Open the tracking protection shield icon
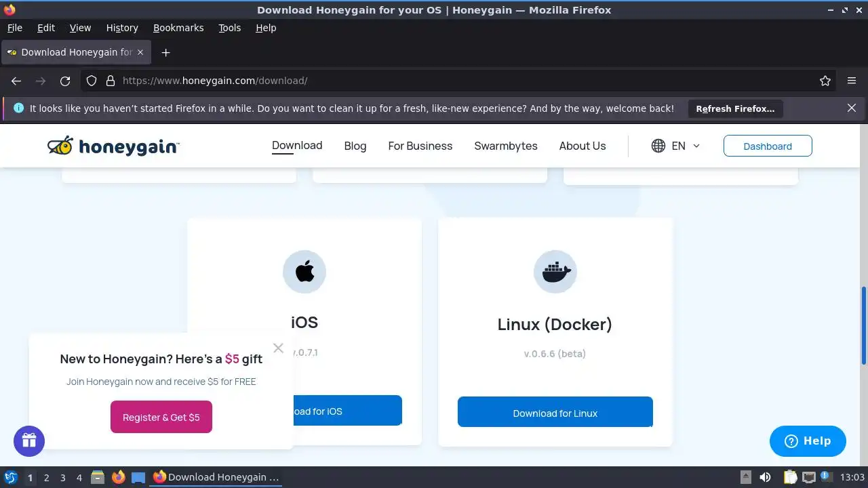The image size is (868, 488). click(x=92, y=81)
